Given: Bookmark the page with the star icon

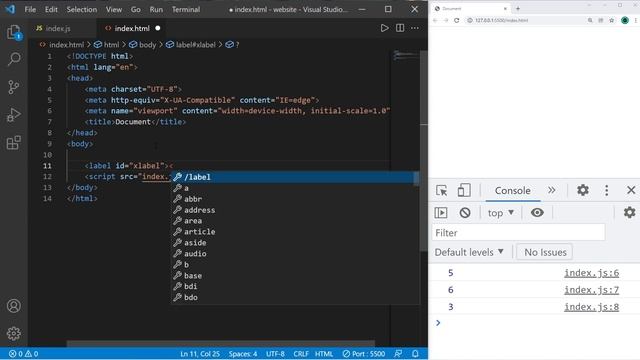Looking at the screenshot, I should (x=611, y=20).
